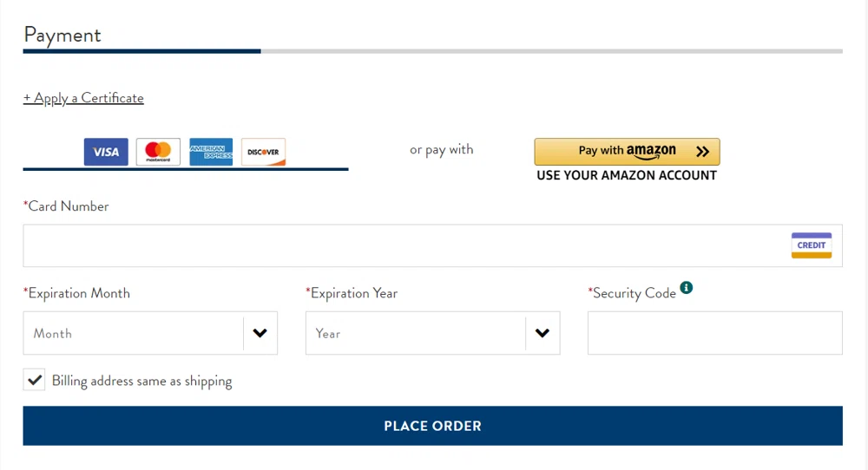Screen dimensions: 868x470
Task: Click the Year dropdown chevron arrow
Action: (x=542, y=333)
